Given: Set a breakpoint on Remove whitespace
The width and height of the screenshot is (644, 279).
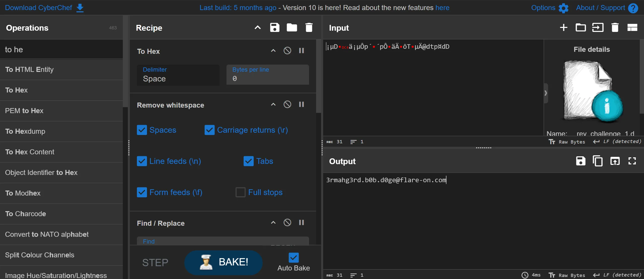Looking at the screenshot, I should click(301, 105).
